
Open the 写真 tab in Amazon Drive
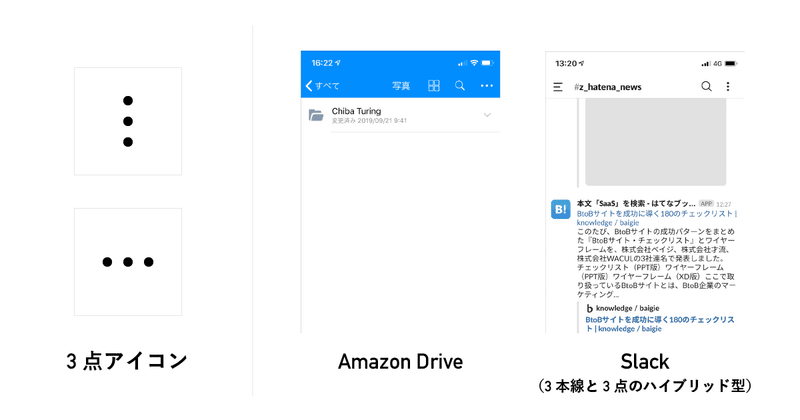click(x=401, y=86)
